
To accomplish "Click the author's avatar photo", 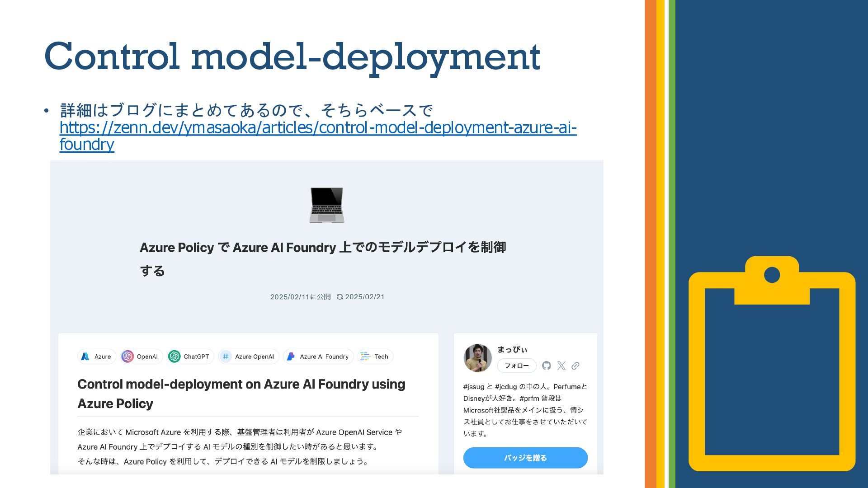I will 477,358.
